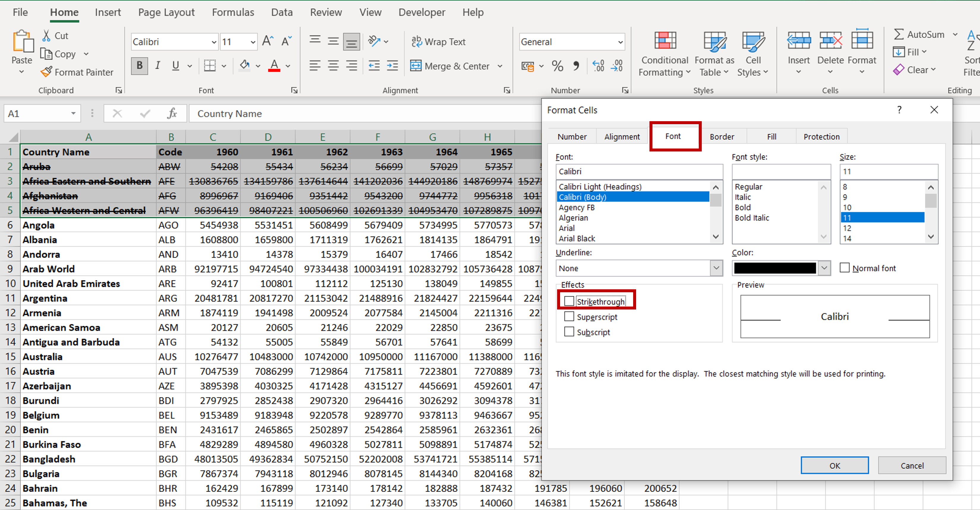Screen dimensions: 980x510
Task: Decrease font size with smaller A icon
Action: coord(286,41)
